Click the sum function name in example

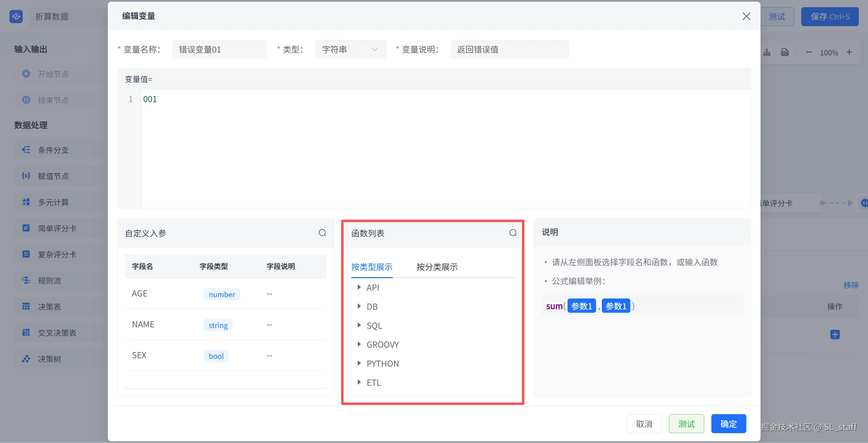(x=554, y=306)
